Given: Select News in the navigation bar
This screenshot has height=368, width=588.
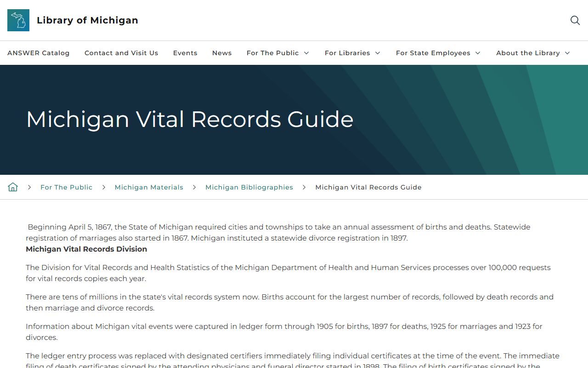Looking at the screenshot, I should 222,53.
